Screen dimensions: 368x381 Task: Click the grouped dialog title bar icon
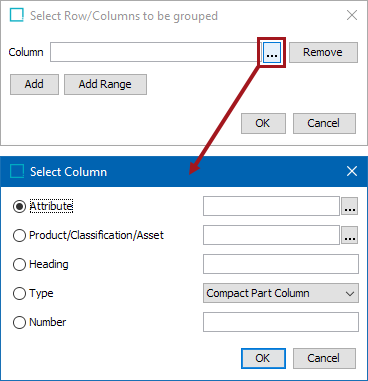click(x=17, y=15)
